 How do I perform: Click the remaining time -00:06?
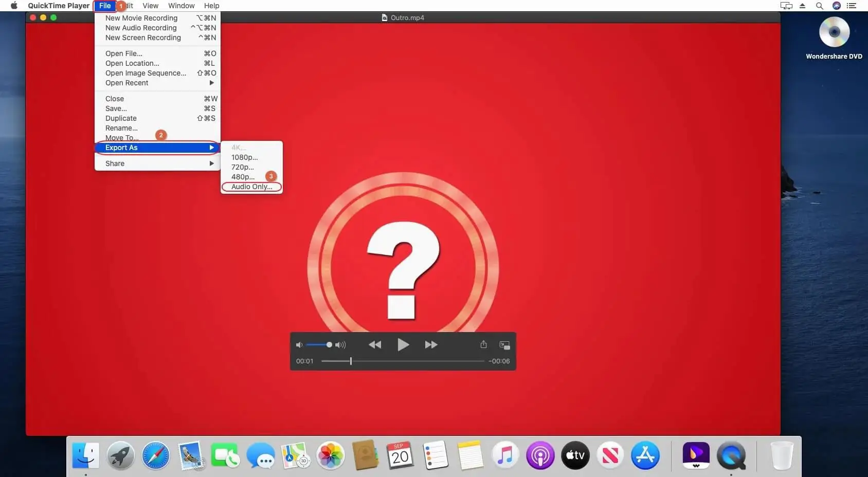499,361
